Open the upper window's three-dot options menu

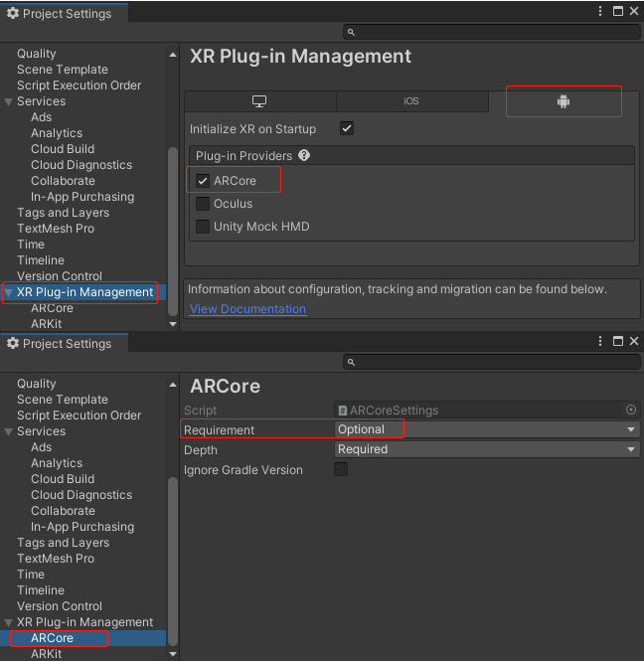click(x=600, y=11)
